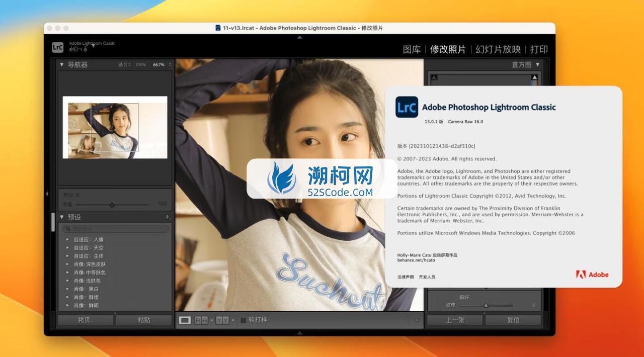
Task: Click the Camera Raw 16.0 text
Action: point(465,122)
